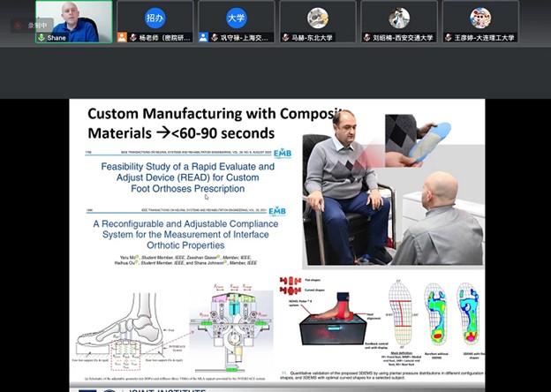551x392 pixels.
Task: Click the slide heading Custom Manufacturing with Composite
Action: coord(215,114)
